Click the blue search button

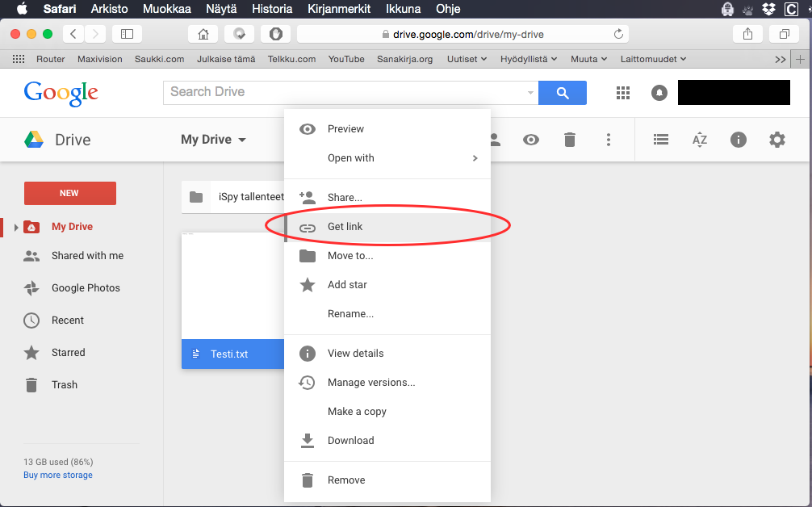[563, 93]
